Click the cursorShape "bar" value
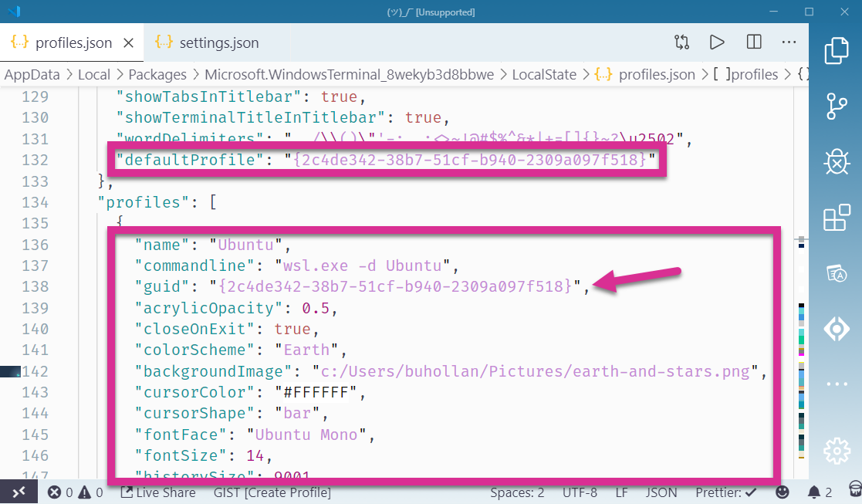Viewport: 862px width, 504px height. tap(297, 413)
